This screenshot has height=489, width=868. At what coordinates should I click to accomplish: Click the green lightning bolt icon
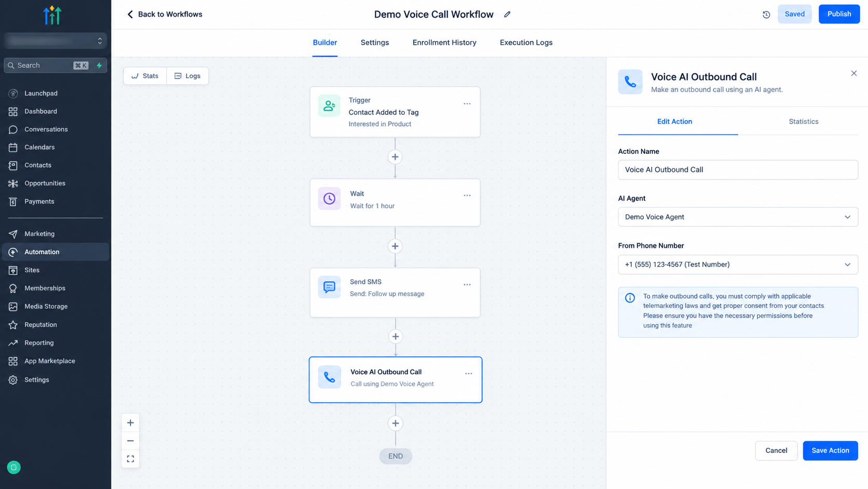click(x=99, y=65)
